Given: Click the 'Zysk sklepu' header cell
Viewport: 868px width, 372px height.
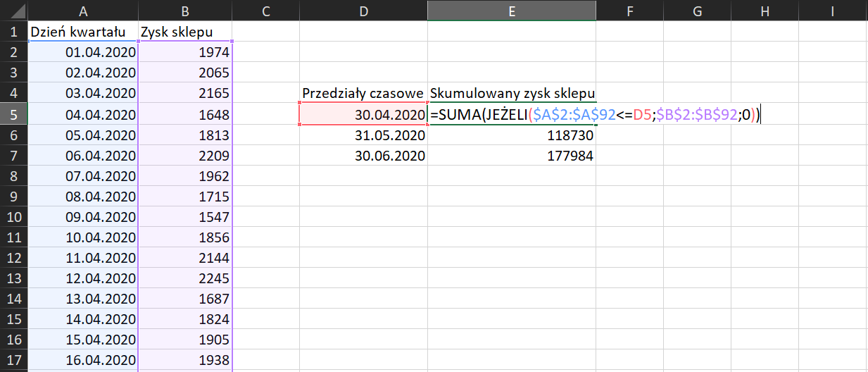Looking at the screenshot, I should tap(185, 32).
